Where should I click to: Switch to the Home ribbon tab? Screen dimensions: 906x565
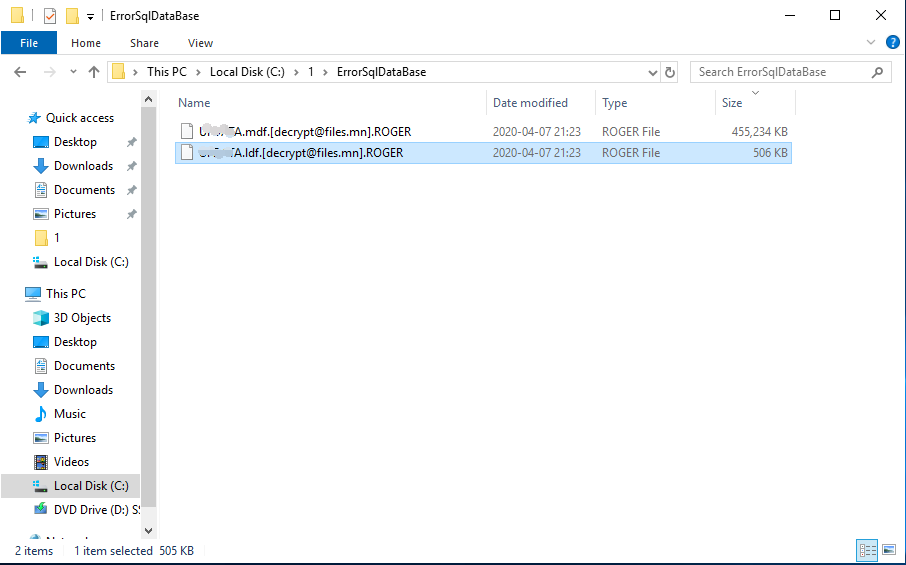(86, 43)
